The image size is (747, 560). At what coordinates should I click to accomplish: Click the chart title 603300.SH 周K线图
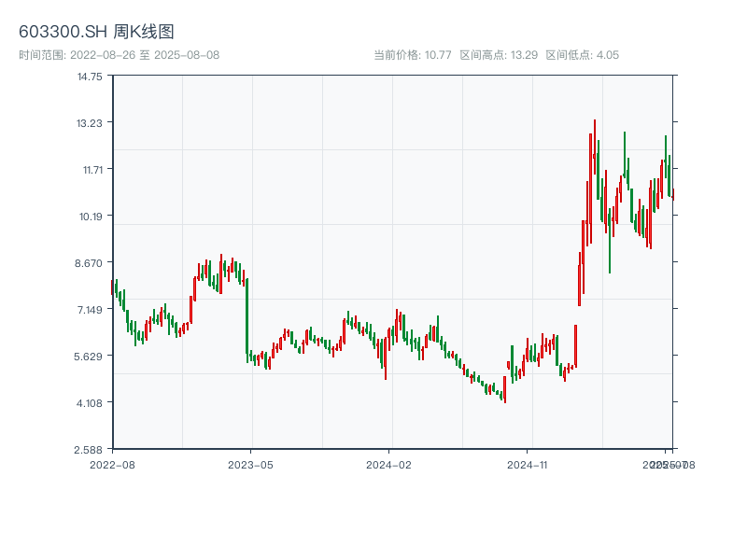pos(96,32)
